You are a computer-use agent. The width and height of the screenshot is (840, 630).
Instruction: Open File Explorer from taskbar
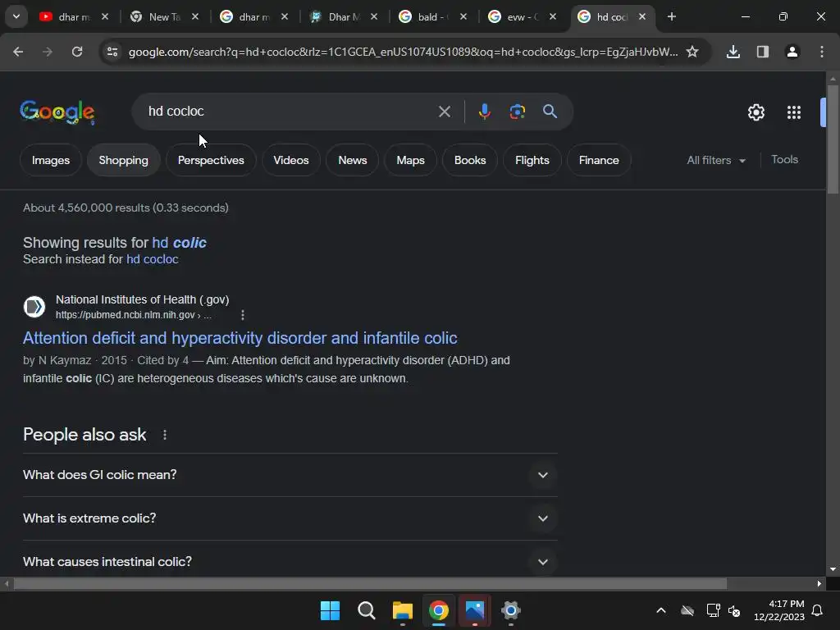[x=402, y=610]
